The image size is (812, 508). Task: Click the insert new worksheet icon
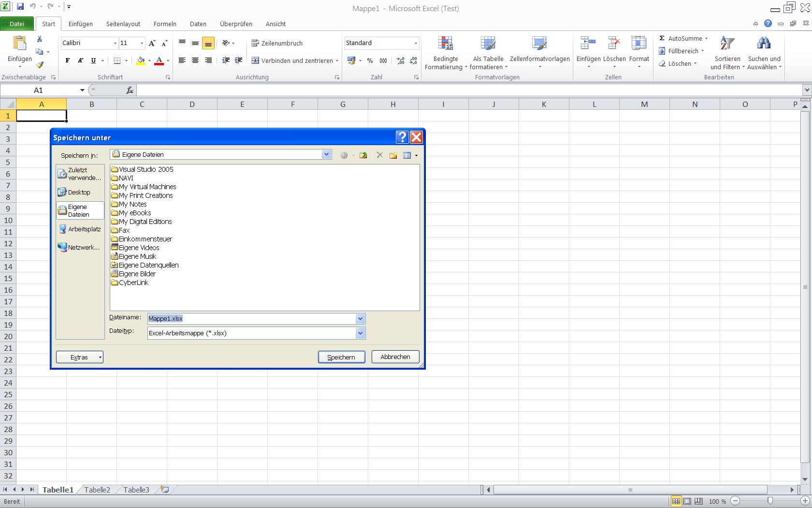tap(165, 490)
